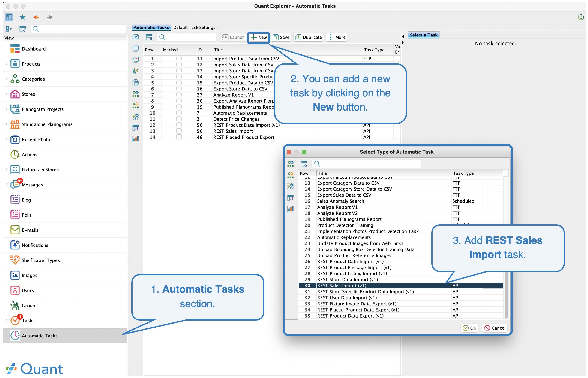Open the E-mails section
This screenshot has width=588, height=378.
pos(30,230)
